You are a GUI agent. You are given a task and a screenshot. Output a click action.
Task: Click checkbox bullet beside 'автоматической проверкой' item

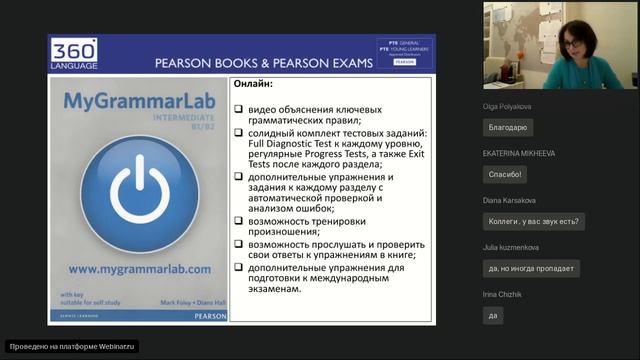[x=238, y=176]
